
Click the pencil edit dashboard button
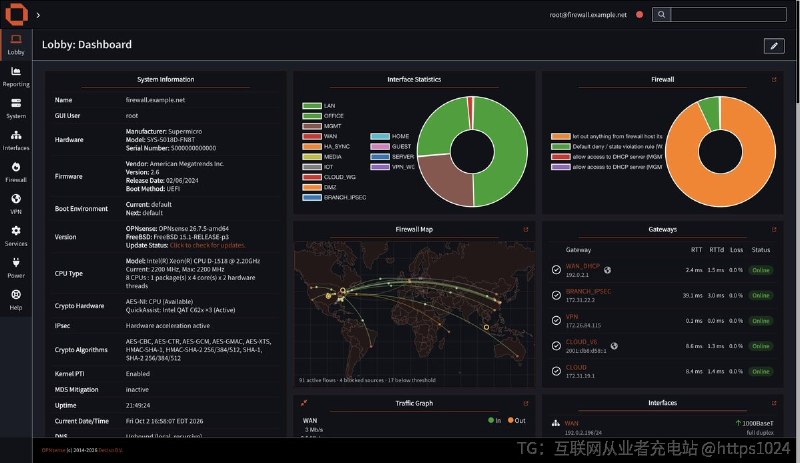774,46
